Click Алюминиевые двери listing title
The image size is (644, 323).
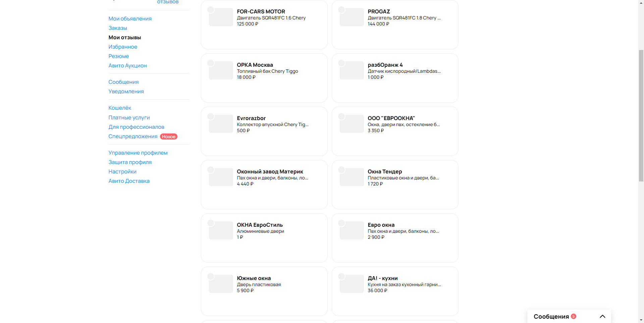[260, 231]
